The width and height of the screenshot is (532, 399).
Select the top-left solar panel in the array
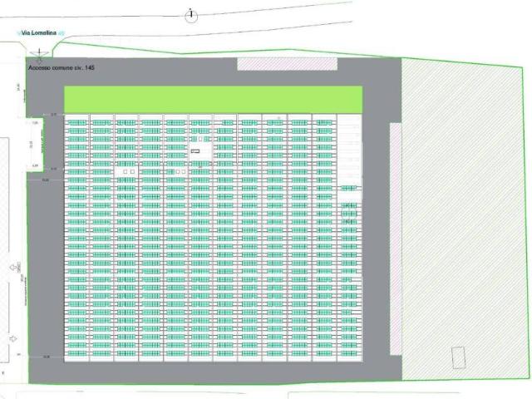pyautogui.click(x=76, y=122)
